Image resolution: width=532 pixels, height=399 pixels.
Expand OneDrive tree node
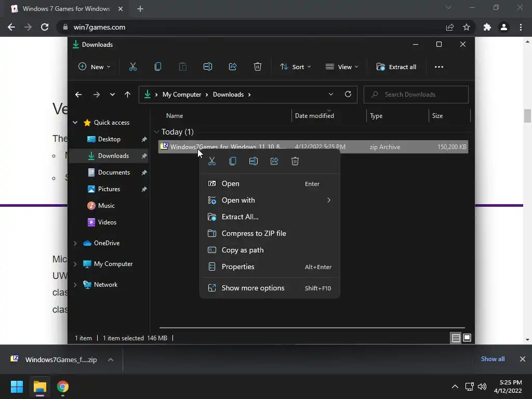click(75, 243)
